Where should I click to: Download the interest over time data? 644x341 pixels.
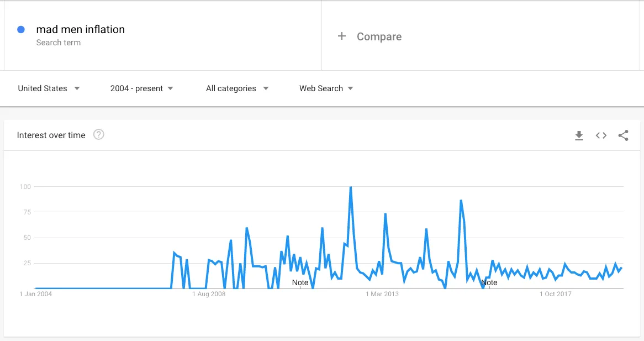click(x=579, y=135)
